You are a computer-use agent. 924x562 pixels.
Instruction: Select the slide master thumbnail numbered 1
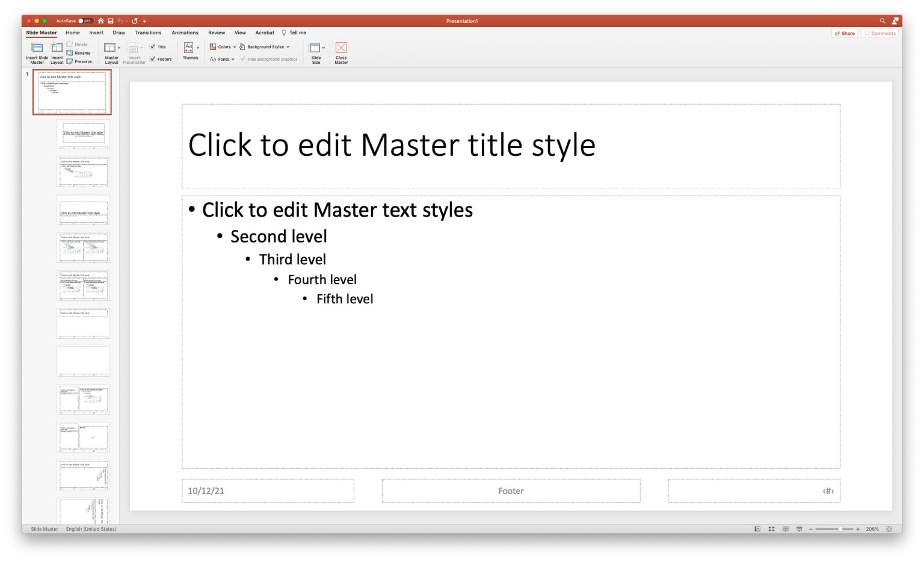click(72, 92)
